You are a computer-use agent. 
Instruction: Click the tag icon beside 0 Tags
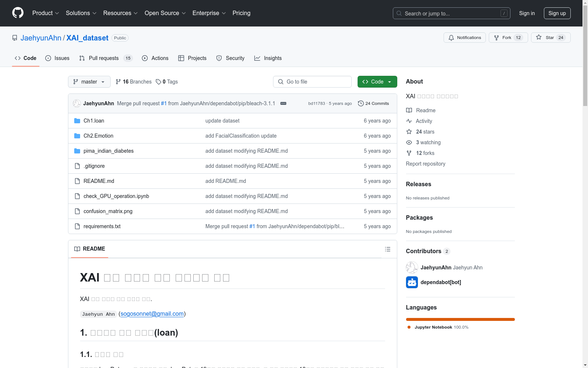[x=158, y=82]
